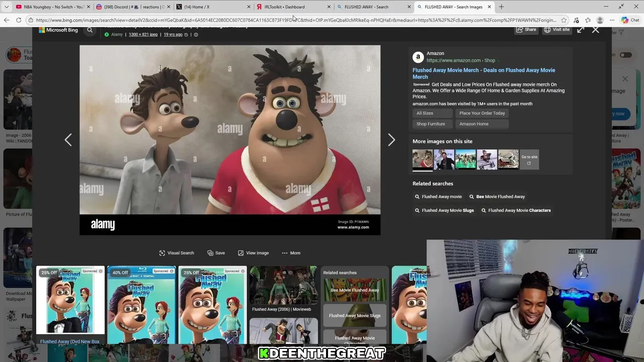Click View image
The image size is (644, 362).
point(253,253)
